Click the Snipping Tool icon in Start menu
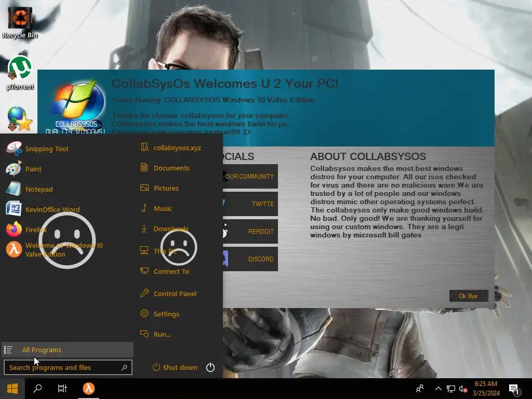 click(x=14, y=149)
